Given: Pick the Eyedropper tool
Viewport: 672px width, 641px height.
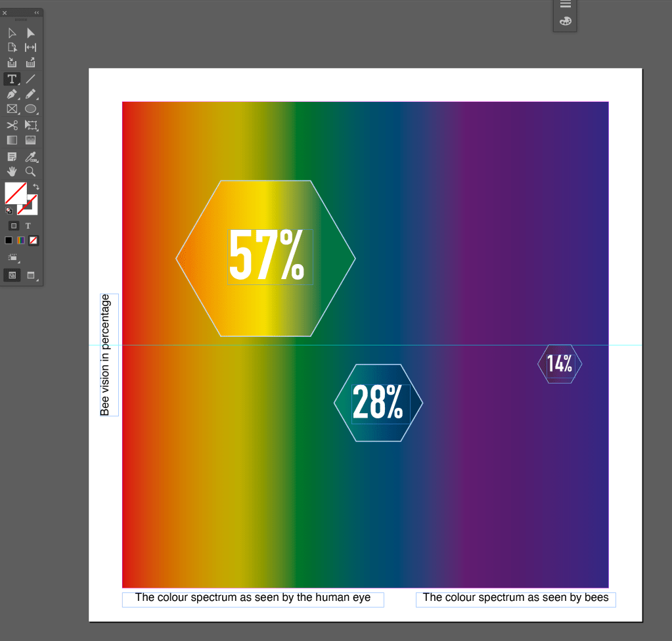Looking at the screenshot, I should point(30,156).
